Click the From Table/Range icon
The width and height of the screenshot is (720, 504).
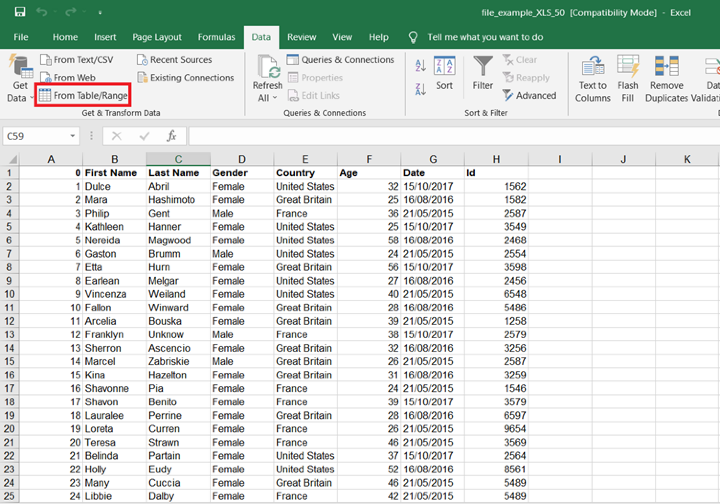44,96
